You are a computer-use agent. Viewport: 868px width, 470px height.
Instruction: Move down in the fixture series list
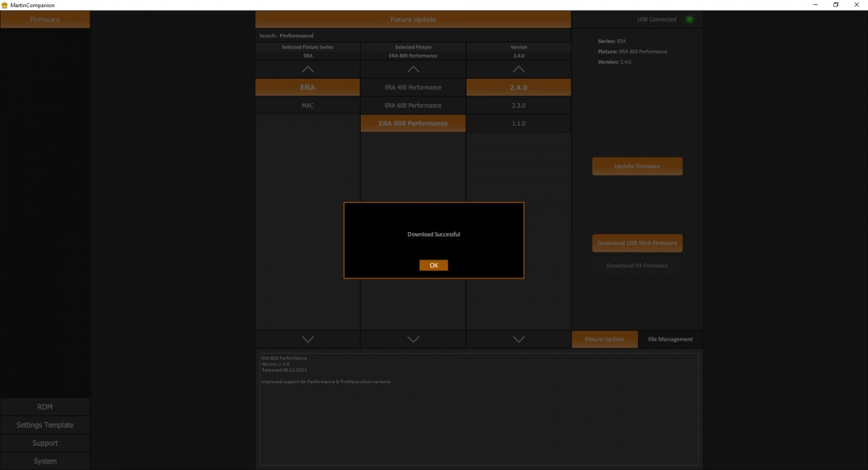(x=307, y=339)
